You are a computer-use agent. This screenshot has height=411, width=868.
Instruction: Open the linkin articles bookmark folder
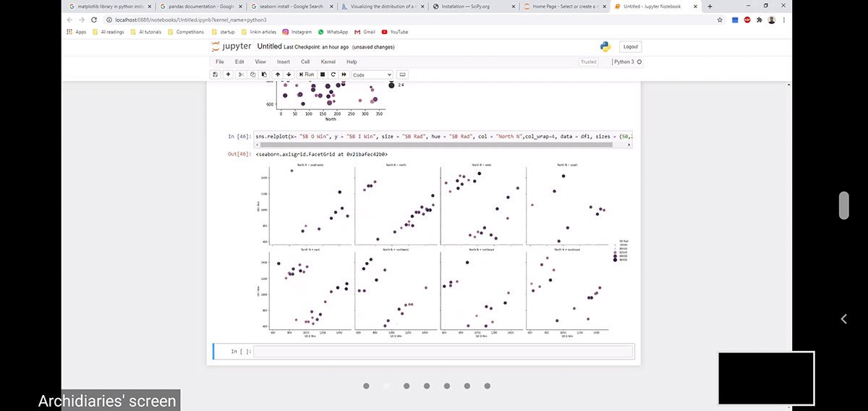[x=258, y=32]
